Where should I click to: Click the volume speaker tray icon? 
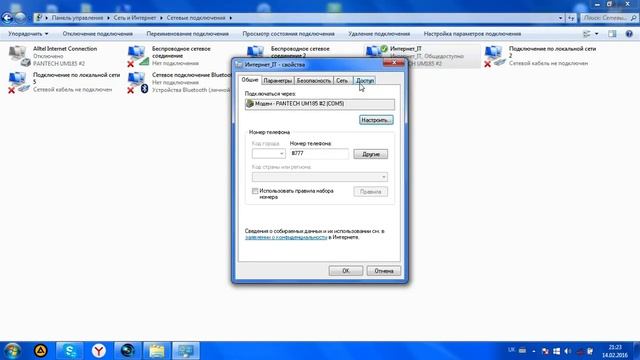567,351
